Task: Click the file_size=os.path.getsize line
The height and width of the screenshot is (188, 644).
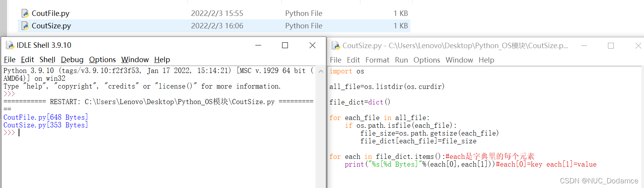Action: 430,133
